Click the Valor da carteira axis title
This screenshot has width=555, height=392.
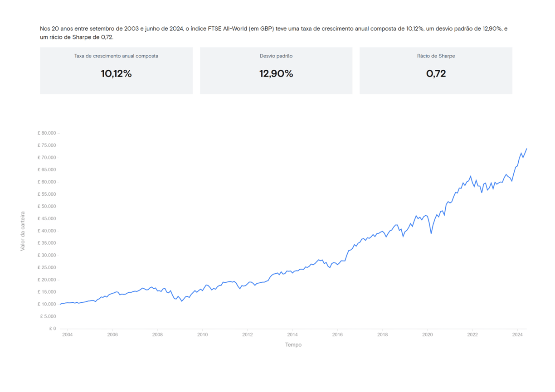pyautogui.click(x=23, y=231)
